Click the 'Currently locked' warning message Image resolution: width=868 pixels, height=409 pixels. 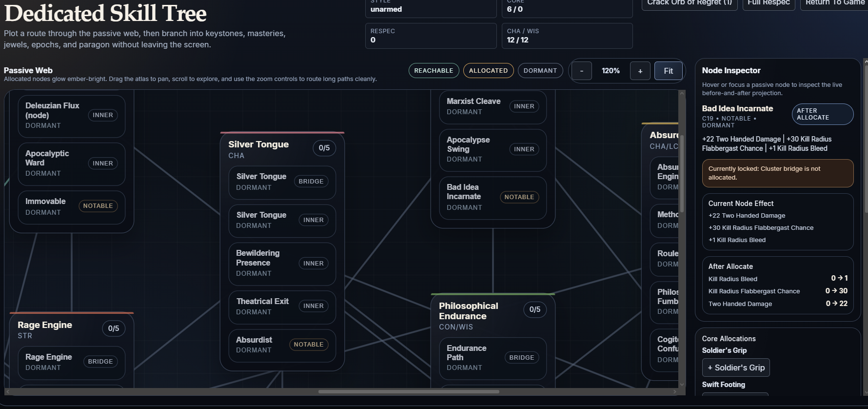coord(778,173)
